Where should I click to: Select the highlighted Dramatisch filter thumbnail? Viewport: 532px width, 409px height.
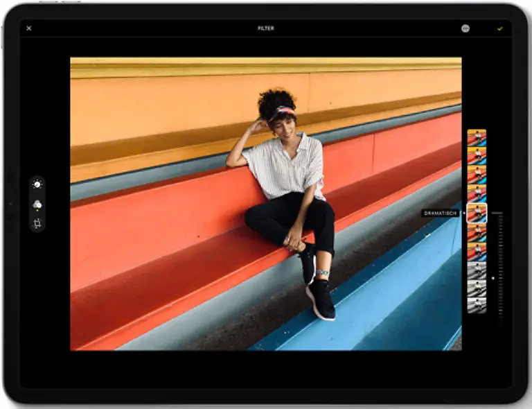(477, 214)
